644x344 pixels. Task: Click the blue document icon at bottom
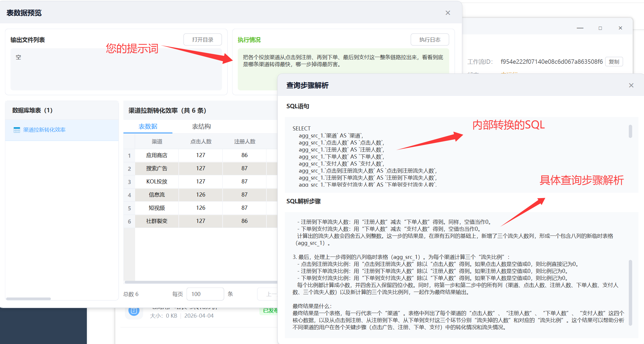coord(134,311)
